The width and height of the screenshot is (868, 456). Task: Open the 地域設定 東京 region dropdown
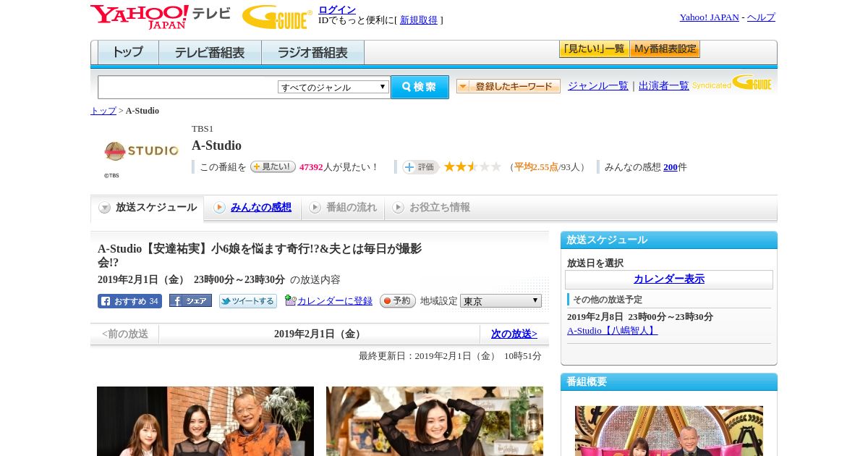[x=501, y=300]
